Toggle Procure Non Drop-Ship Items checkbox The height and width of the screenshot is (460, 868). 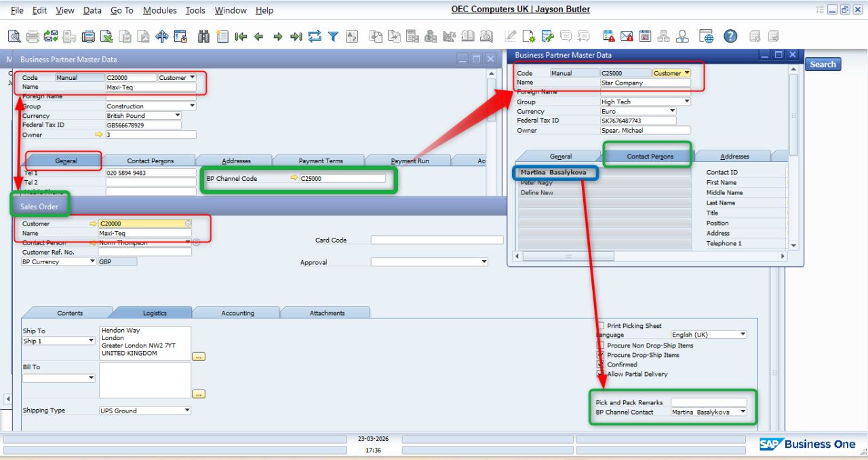click(600, 346)
